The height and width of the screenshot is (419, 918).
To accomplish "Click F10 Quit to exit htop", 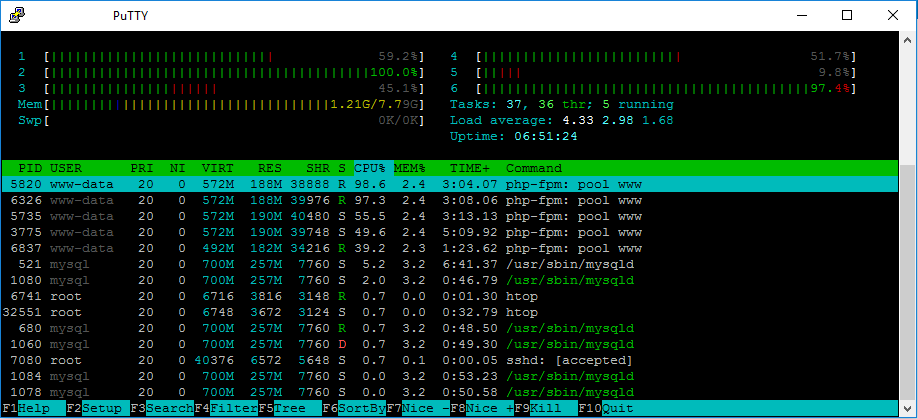I will click(x=607, y=408).
